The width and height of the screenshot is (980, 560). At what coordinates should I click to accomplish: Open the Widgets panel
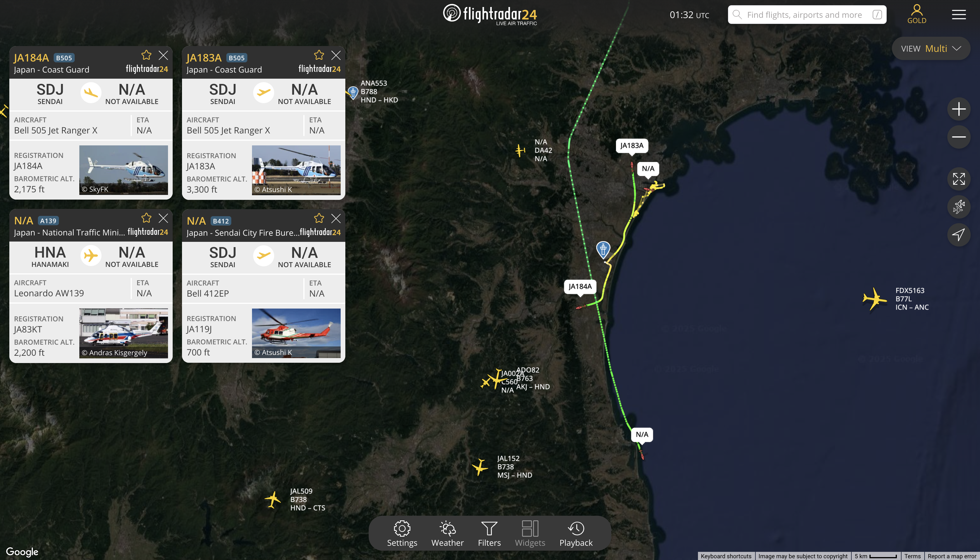pos(530,533)
